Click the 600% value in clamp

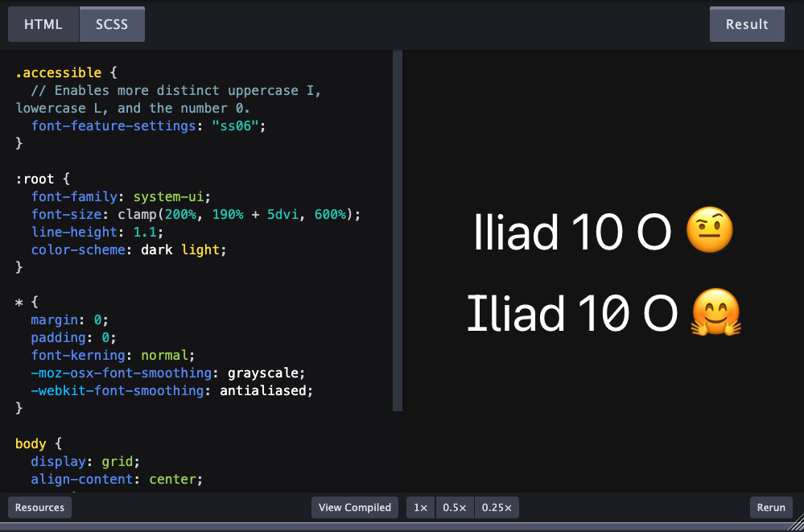click(330, 214)
